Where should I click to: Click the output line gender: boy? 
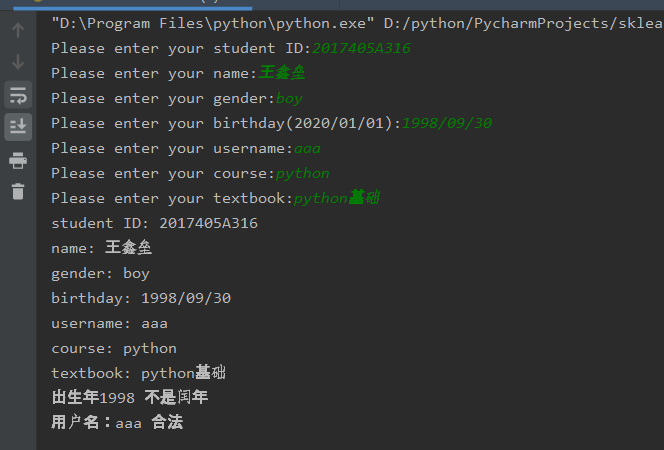coord(100,273)
